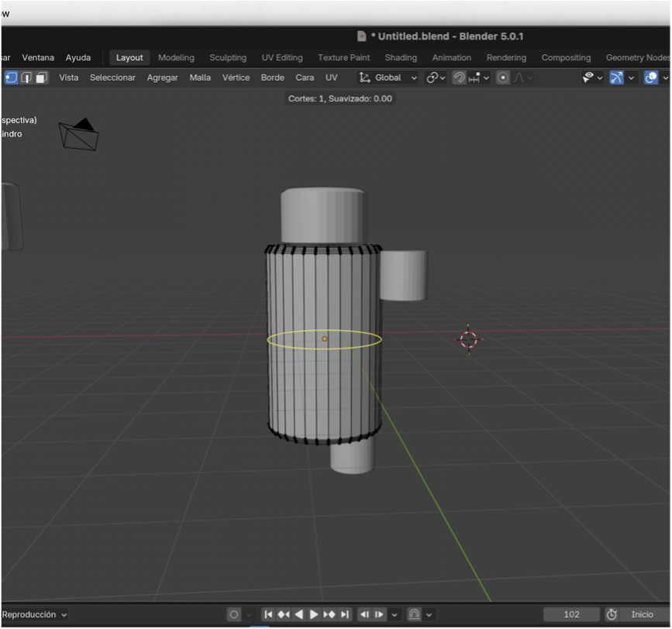Viewport: 672px width, 629px height.
Task: Jump to the last frame
Action: [345, 614]
